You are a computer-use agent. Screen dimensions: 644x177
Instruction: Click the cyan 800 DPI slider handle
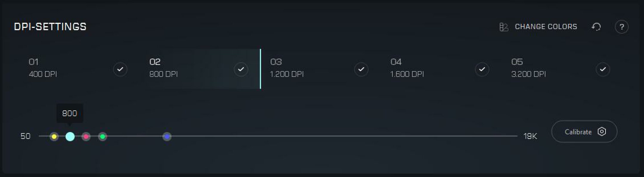[x=70, y=137]
